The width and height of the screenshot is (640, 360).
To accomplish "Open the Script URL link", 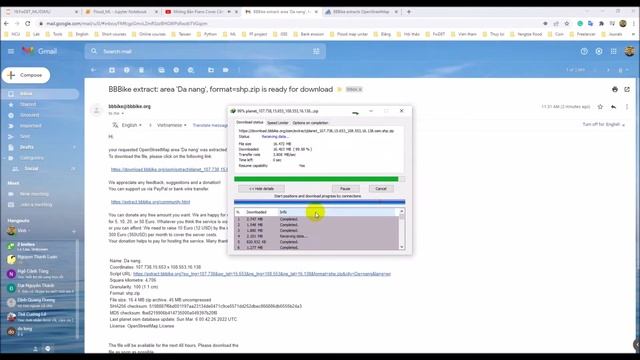I will click(x=262, y=274).
